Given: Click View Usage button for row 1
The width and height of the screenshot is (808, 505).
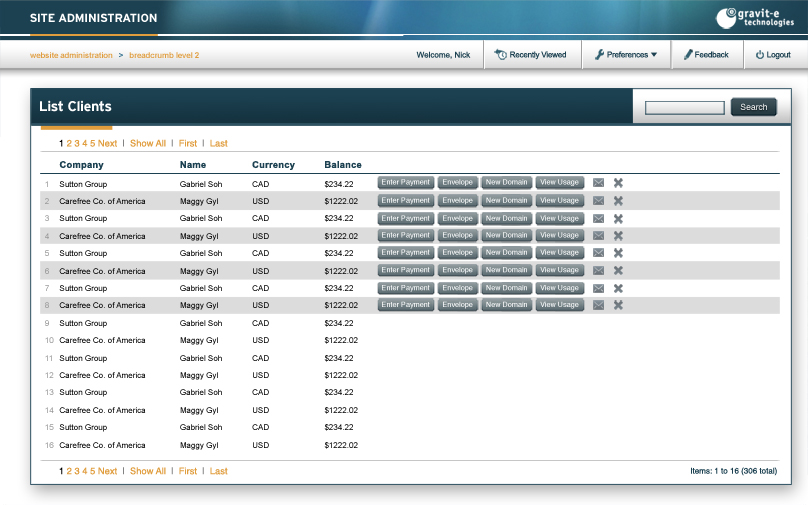Looking at the screenshot, I should click(560, 182).
